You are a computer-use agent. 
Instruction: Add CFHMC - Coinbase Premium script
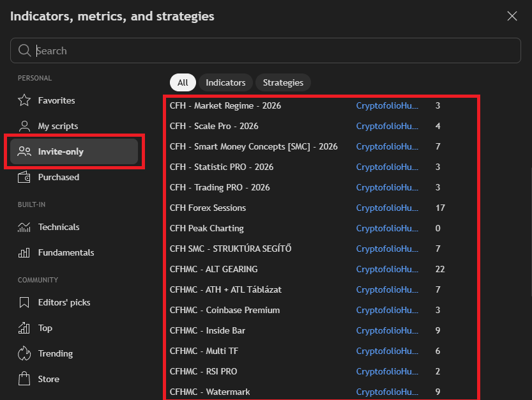225,310
